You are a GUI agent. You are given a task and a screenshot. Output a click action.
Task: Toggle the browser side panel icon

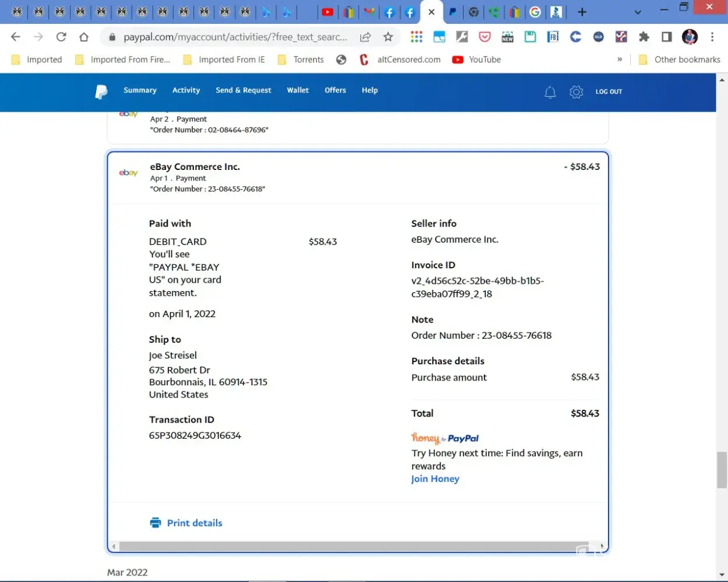coord(666,37)
